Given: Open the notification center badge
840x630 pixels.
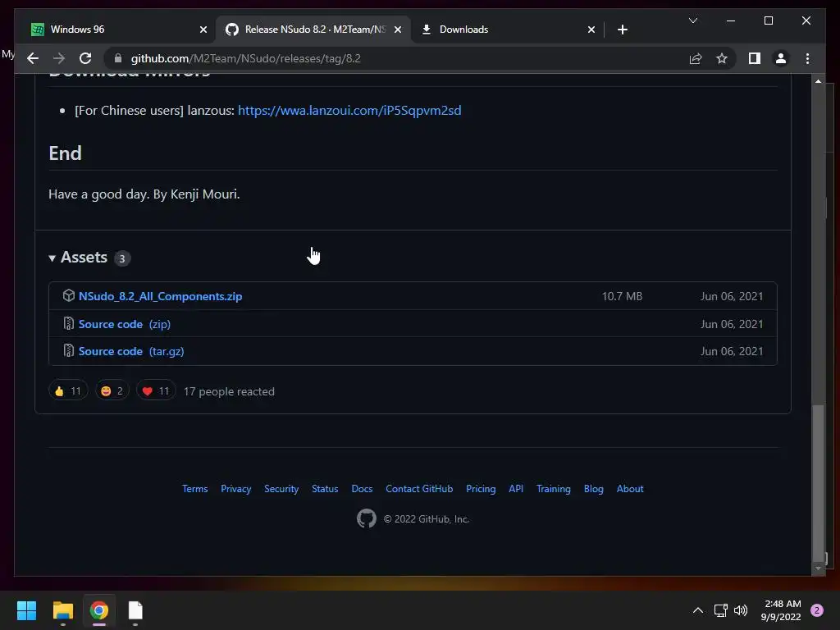Looking at the screenshot, I should (x=817, y=610).
